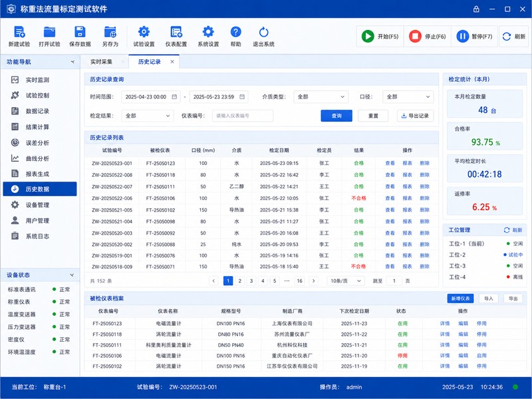Select the 另存为 toolbar icon
The image size is (532, 399).
coord(110,32)
